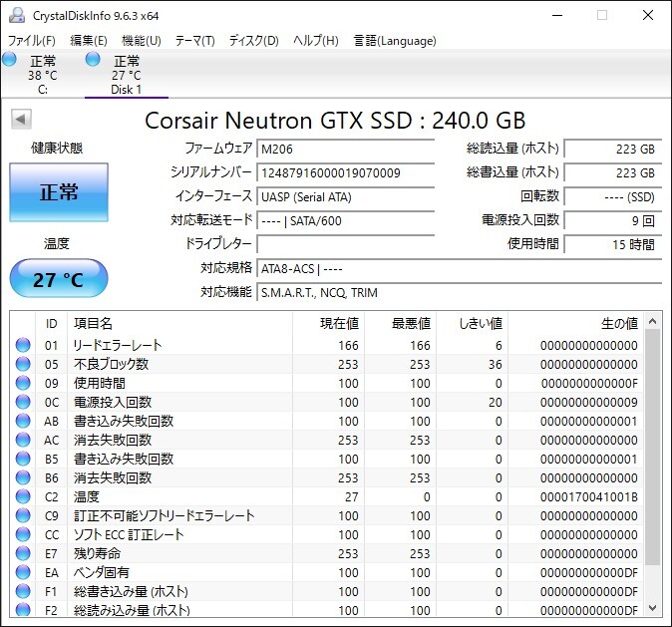Screen dimensions: 672x627
Task: Click the serial number field
Action: 345,172
